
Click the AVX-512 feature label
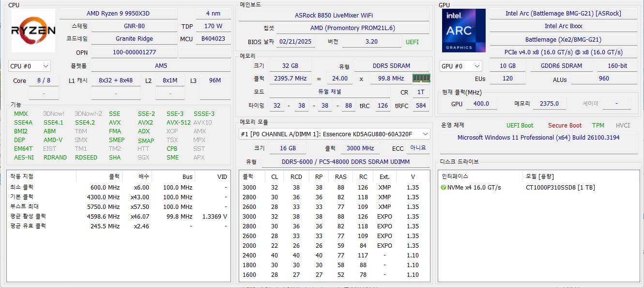pyautogui.click(x=178, y=123)
